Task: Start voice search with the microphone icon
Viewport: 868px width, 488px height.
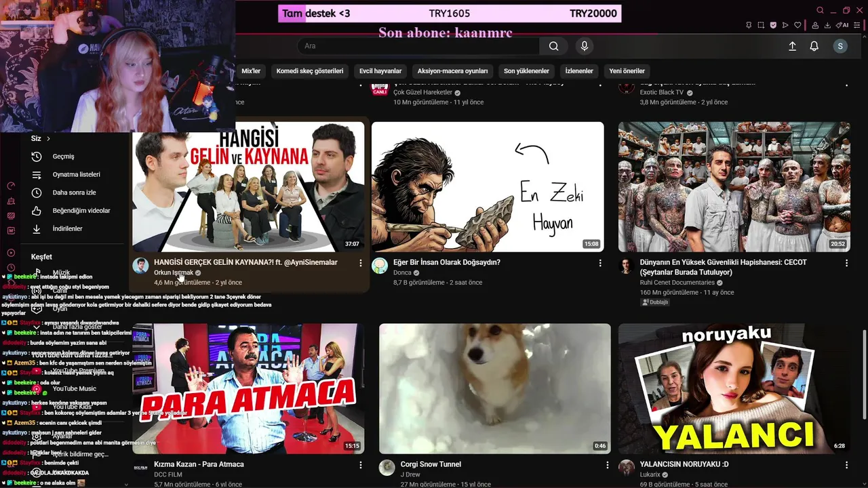Action: pos(585,46)
